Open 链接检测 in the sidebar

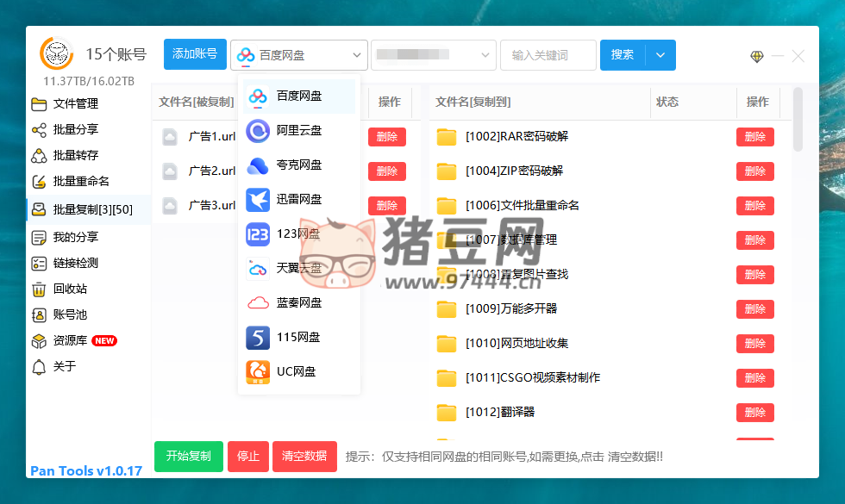pyautogui.click(x=76, y=264)
